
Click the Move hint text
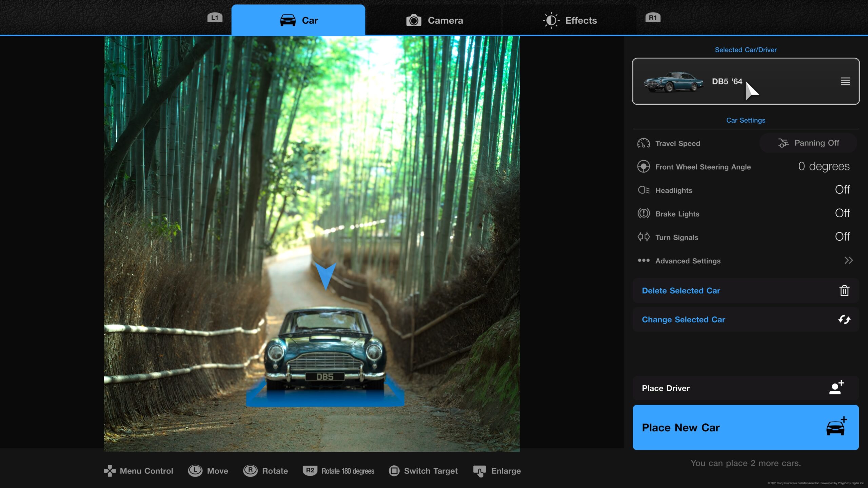(217, 471)
